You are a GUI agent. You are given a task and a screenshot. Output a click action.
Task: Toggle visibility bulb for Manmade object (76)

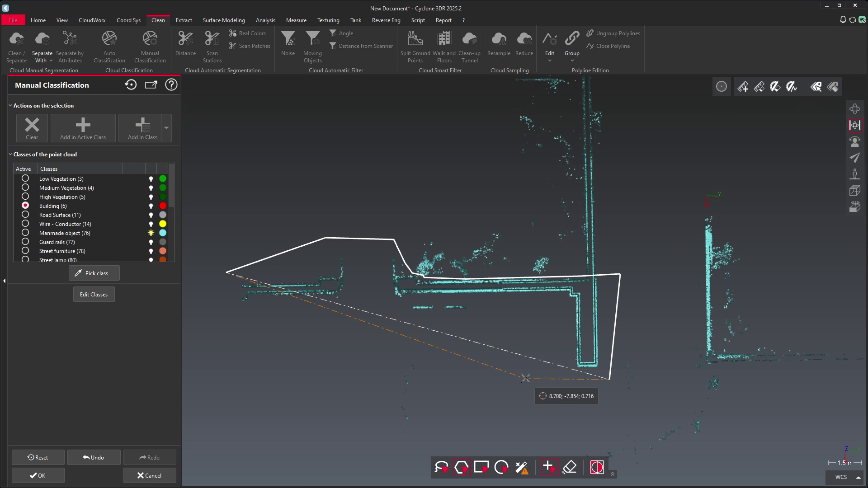(x=151, y=233)
